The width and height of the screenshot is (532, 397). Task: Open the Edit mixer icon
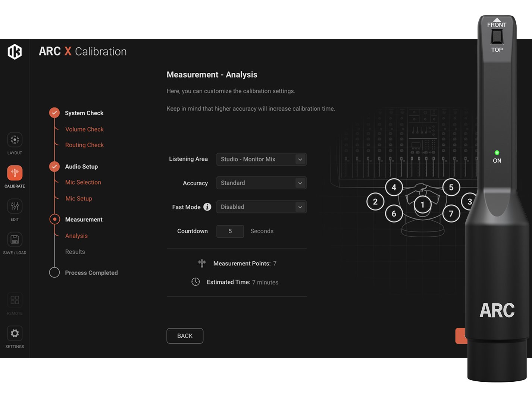click(x=15, y=206)
